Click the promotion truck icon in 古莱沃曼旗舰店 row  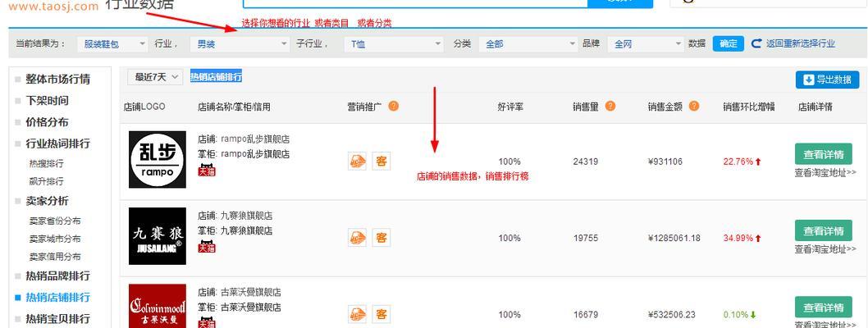pyautogui.click(x=357, y=315)
